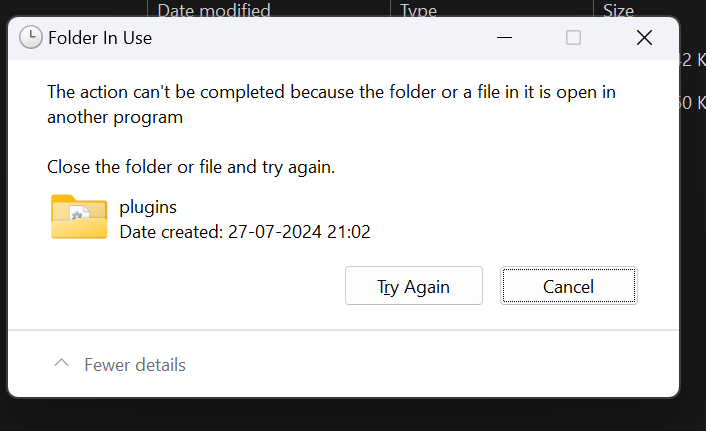Click the greyed-out maximize button
Viewport: 706px width, 431px height.
click(x=573, y=38)
